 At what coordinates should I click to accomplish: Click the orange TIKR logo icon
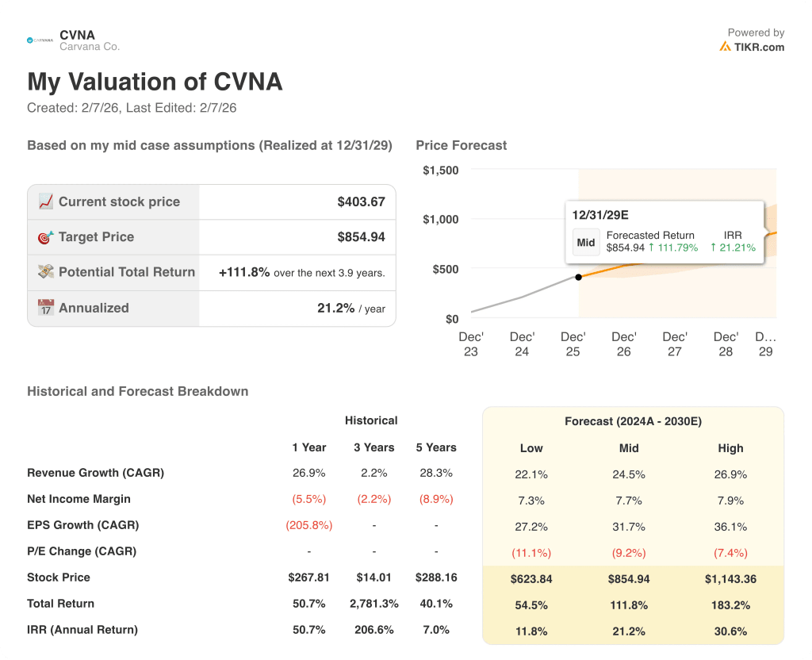[726, 47]
